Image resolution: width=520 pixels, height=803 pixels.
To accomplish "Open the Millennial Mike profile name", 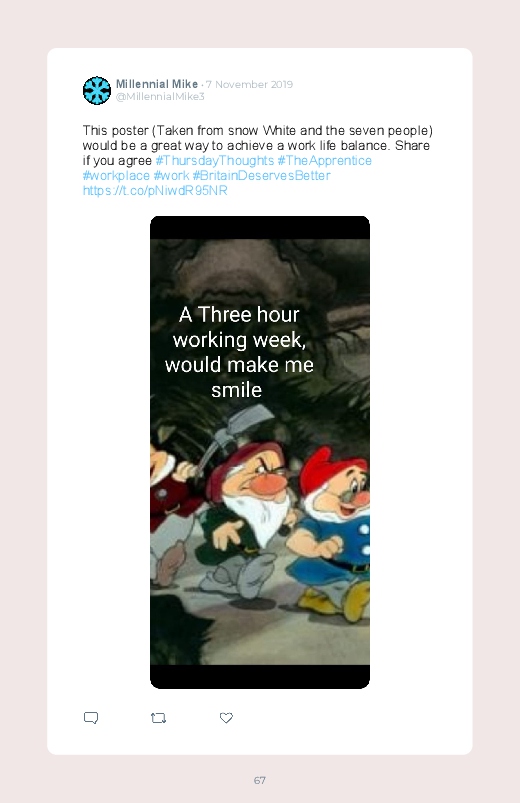I will tap(157, 84).
